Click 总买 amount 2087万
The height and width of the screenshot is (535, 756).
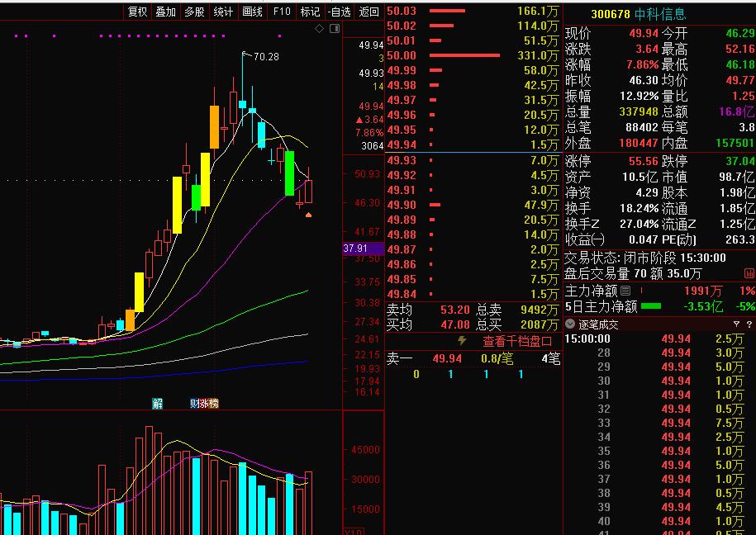539,324
